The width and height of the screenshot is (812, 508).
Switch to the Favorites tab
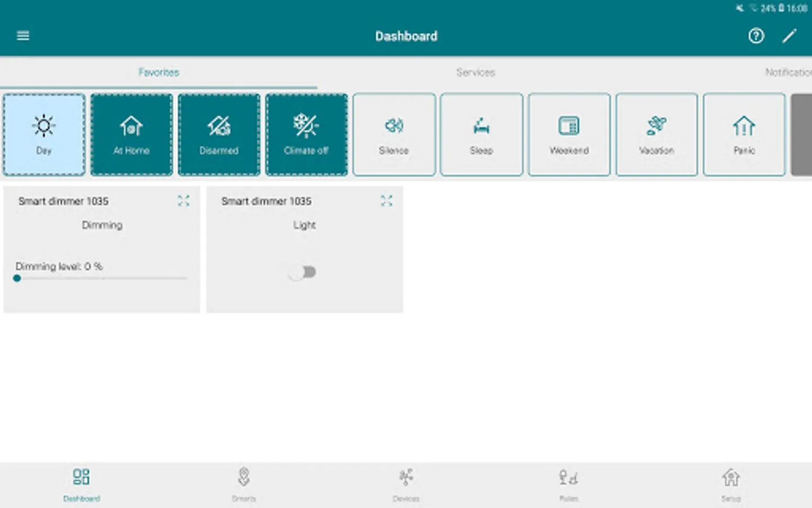159,72
